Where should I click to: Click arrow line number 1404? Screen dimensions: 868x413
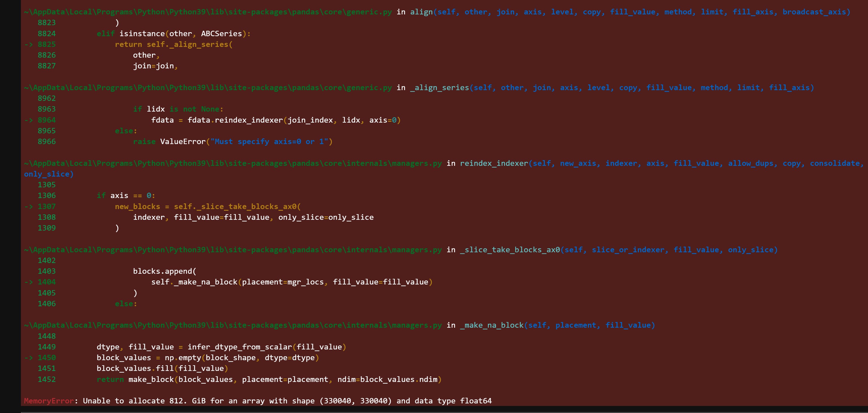[47, 282]
